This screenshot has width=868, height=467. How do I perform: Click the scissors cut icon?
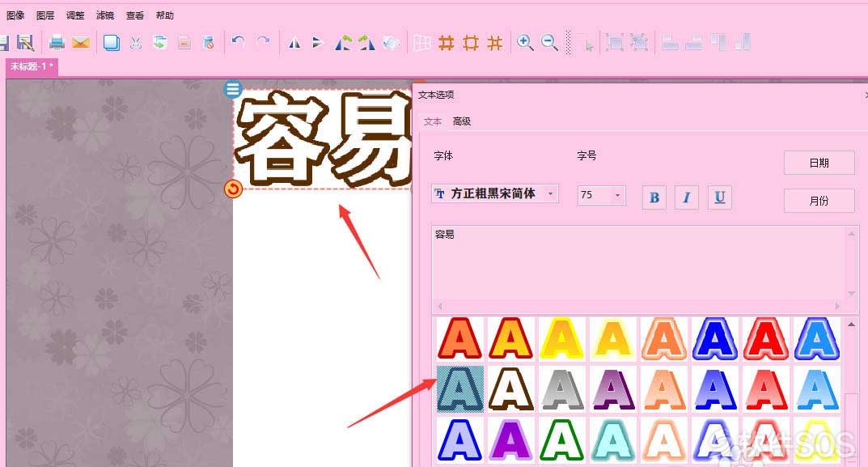pos(136,42)
